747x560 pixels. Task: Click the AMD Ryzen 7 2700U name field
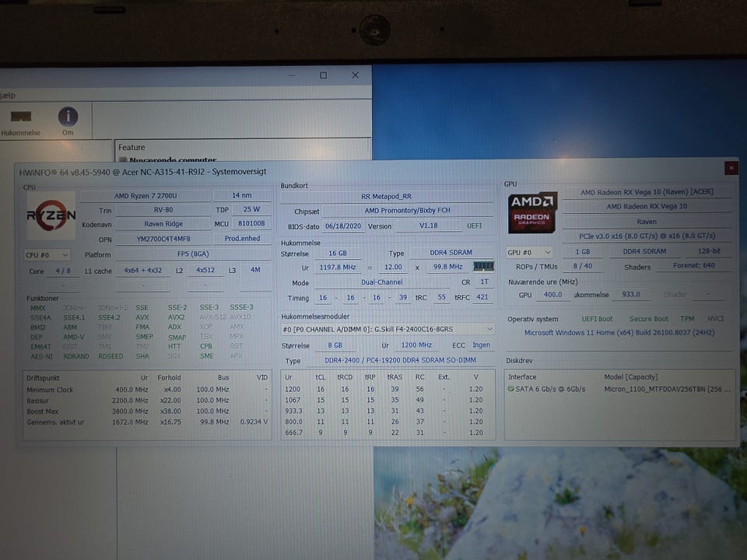(x=146, y=196)
